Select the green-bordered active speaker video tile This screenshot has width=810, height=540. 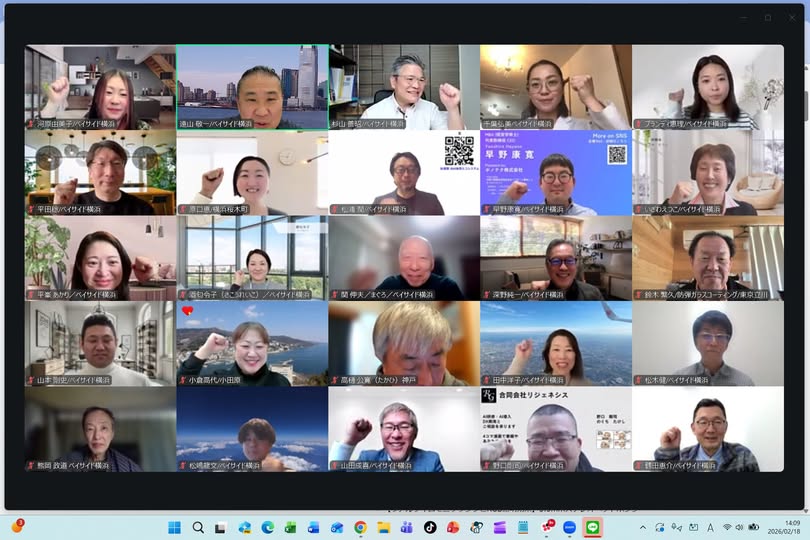(252, 87)
